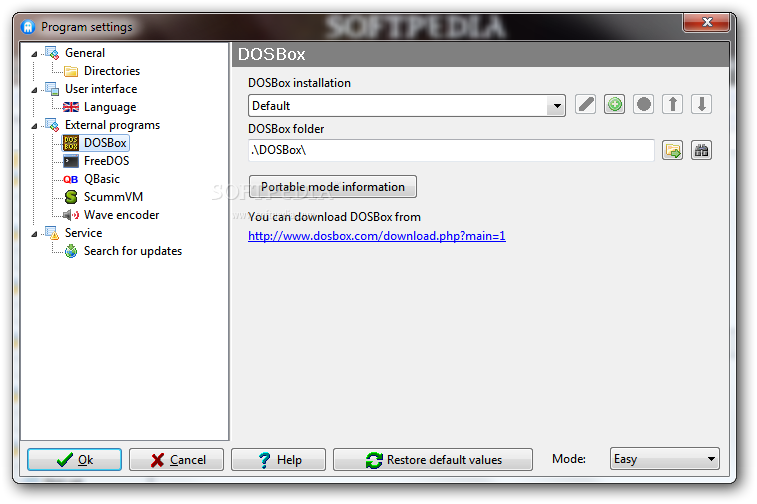
Task: Click the User interface tree icon
Action: (52, 89)
